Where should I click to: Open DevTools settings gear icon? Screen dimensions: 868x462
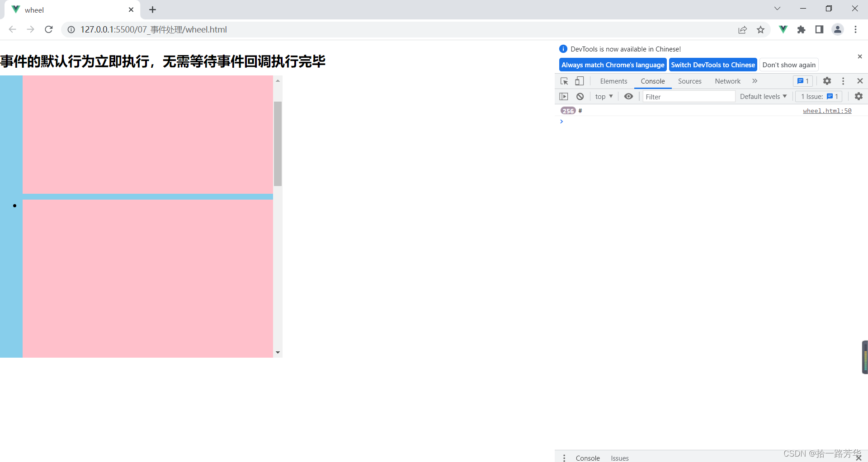(827, 81)
